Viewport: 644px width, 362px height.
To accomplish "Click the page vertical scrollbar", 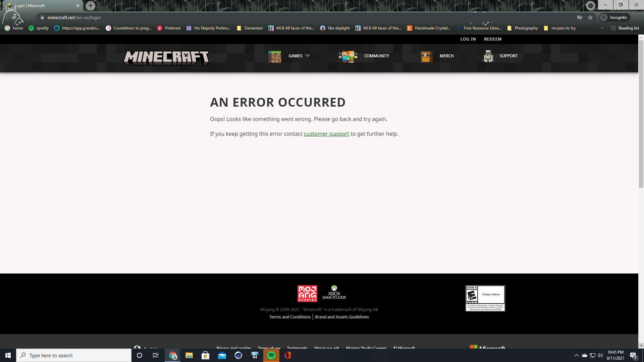I will 641,114.
